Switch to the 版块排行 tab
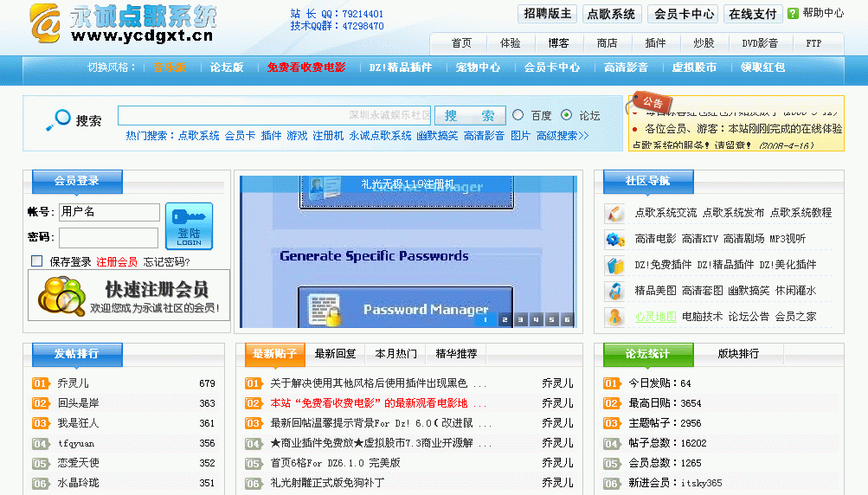The height and width of the screenshot is (495, 868). coord(738,353)
